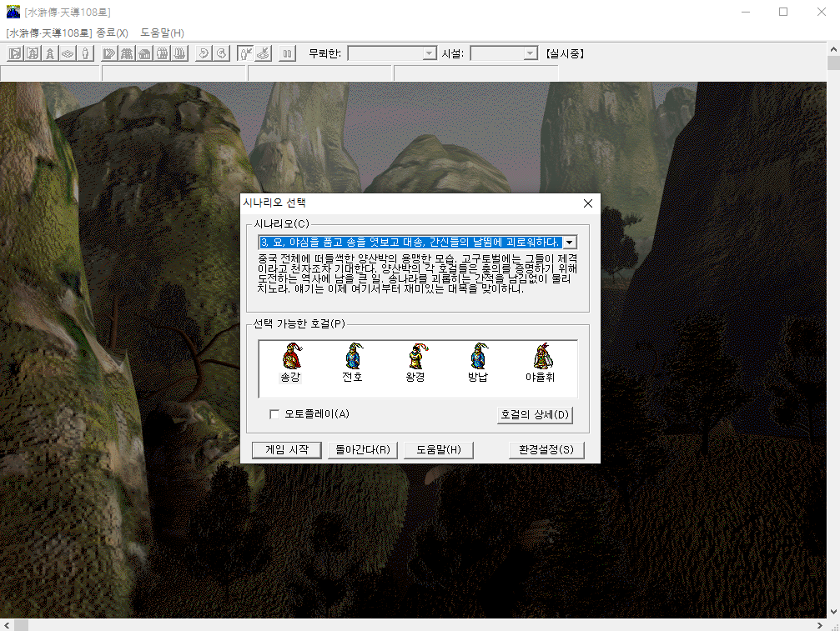The width and height of the screenshot is (840, 631).
Task: Click the globe toolbar icon
Action: tap(221, 53)
